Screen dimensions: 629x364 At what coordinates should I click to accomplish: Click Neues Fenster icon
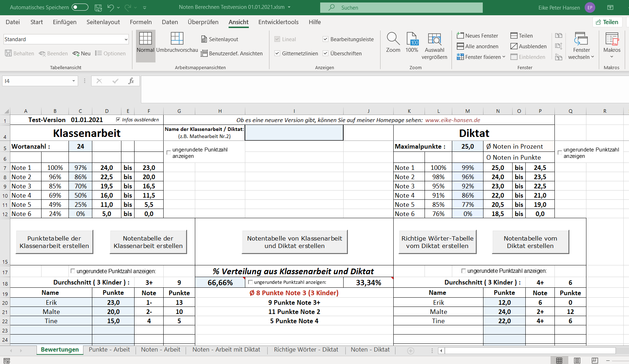(x=460, y=35)
